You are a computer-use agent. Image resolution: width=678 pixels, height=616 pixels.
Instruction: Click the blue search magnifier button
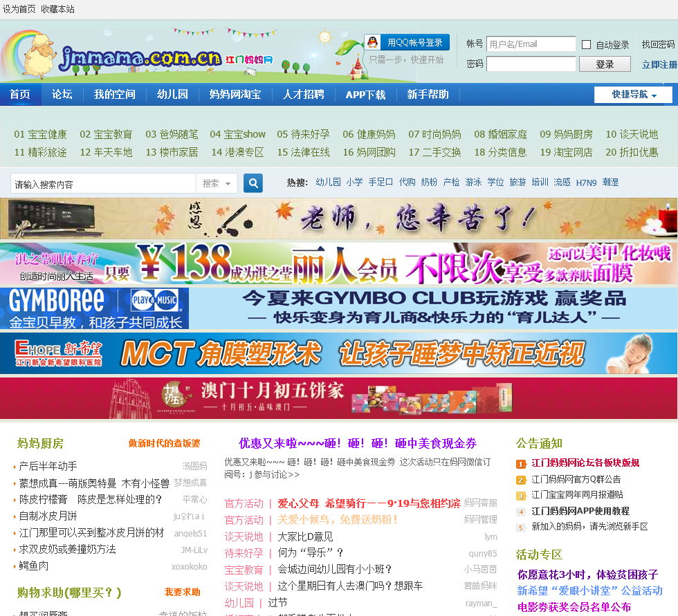pyautogui.click(x=253, y=183)
